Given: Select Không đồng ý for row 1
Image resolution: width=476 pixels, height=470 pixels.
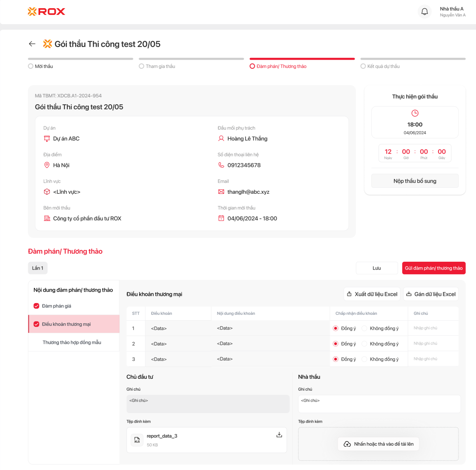Looking at the screenshot, I should (365, 328).
